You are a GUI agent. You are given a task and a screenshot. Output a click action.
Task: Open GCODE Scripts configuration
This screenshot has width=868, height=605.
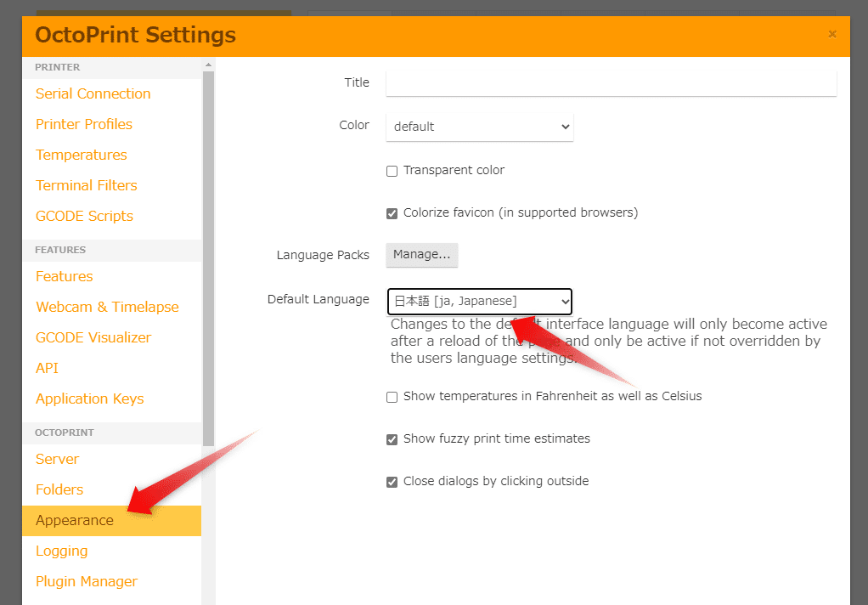(x=84, y=216)
